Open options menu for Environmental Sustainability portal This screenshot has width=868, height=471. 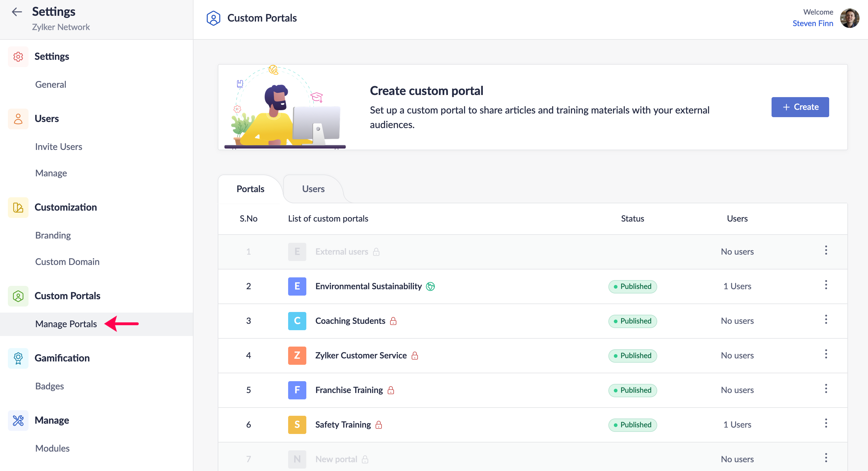pos(826,285)
